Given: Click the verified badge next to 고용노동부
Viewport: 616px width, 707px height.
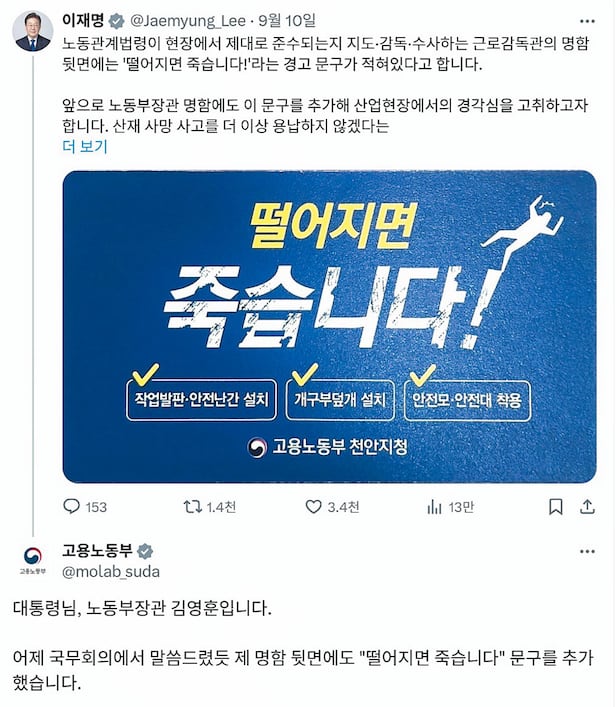Looking at the screenshot, I should click(x=145, y=551).
